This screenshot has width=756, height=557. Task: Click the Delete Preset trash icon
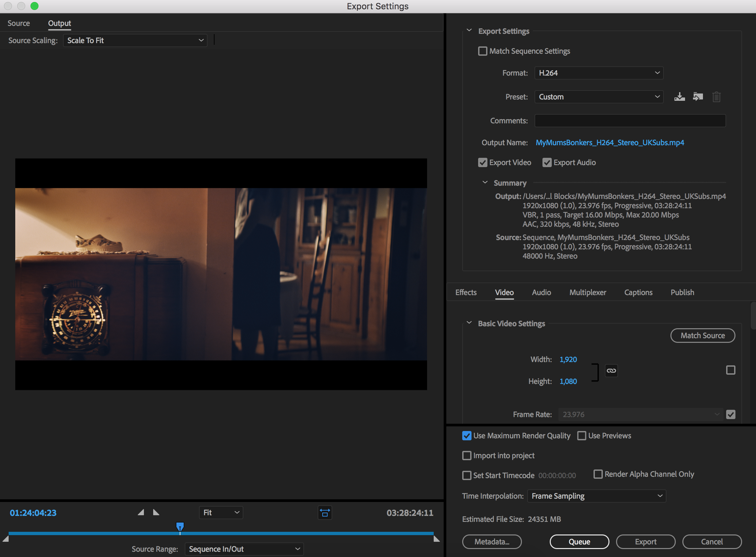tap(716, 97)
